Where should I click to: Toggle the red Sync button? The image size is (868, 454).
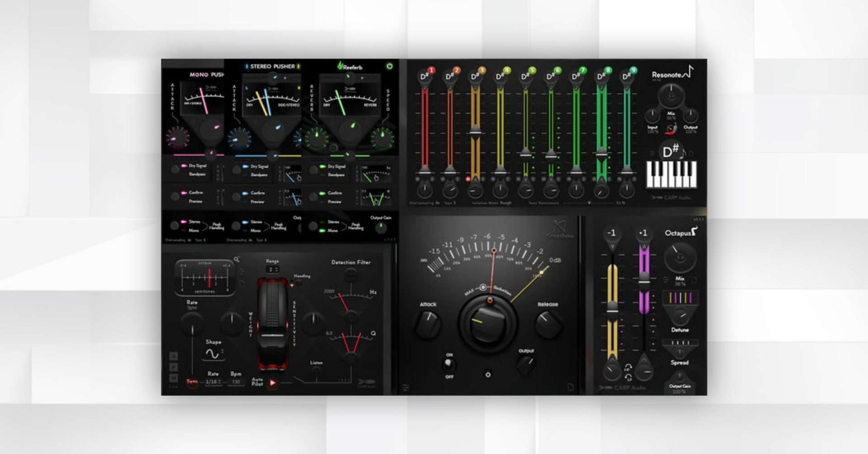coord(192,382)
